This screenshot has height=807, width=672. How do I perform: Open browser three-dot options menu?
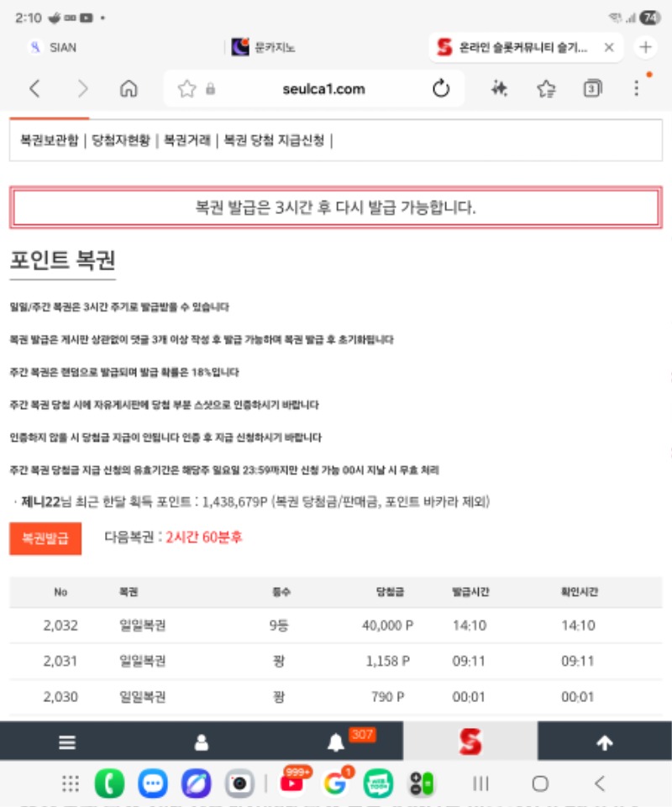tap(637, 89)
